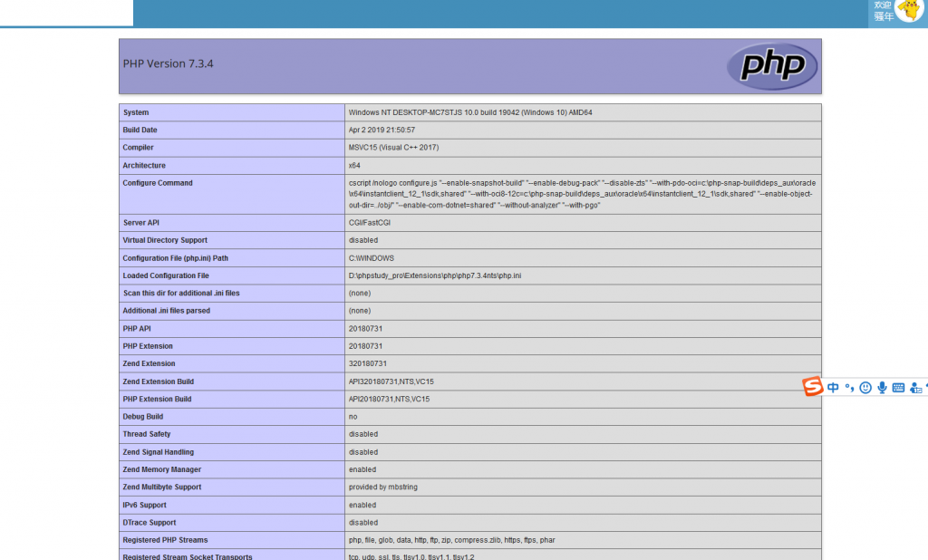Click the System row Windows NT value
The width and height of the screenshot is (928, 560).
[469, 112]
